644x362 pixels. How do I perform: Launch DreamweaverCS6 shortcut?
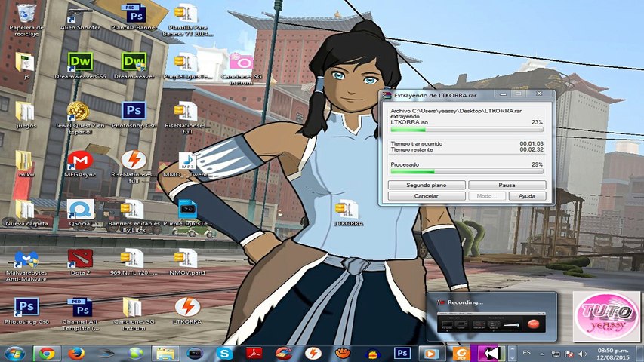click(x=80, y=66)
